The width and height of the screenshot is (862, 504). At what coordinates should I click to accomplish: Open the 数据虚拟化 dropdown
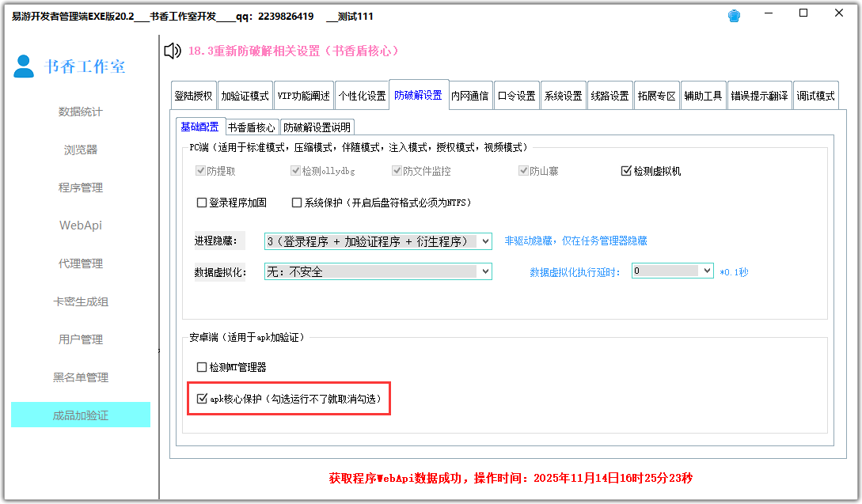point(484,271)
